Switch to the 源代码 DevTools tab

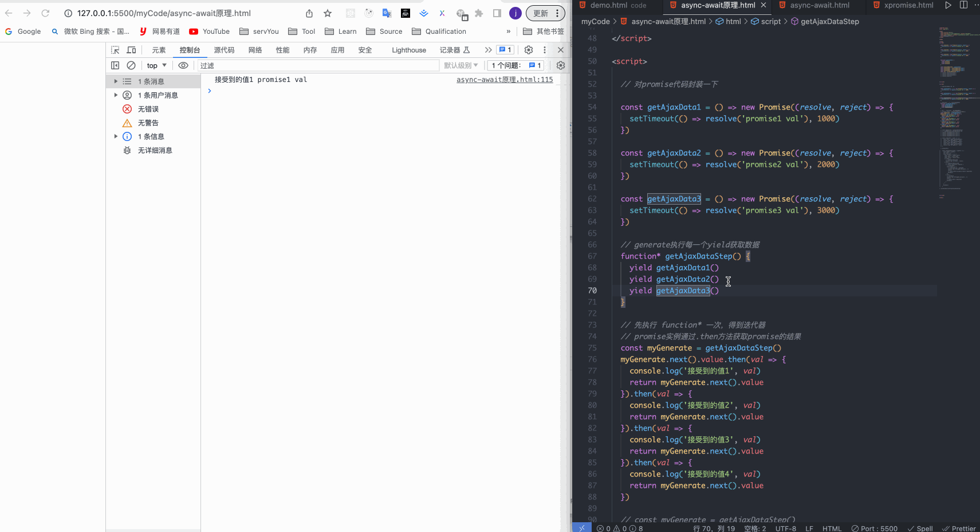[224, 50]
